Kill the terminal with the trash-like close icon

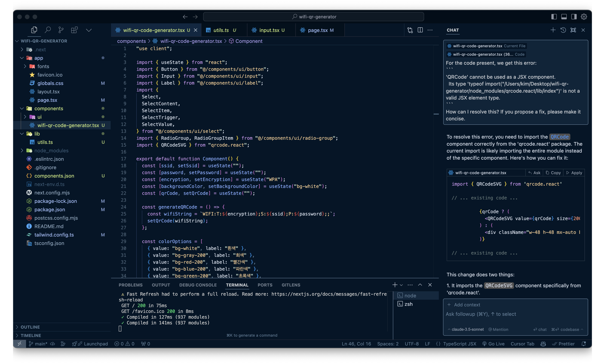[430, 285]
